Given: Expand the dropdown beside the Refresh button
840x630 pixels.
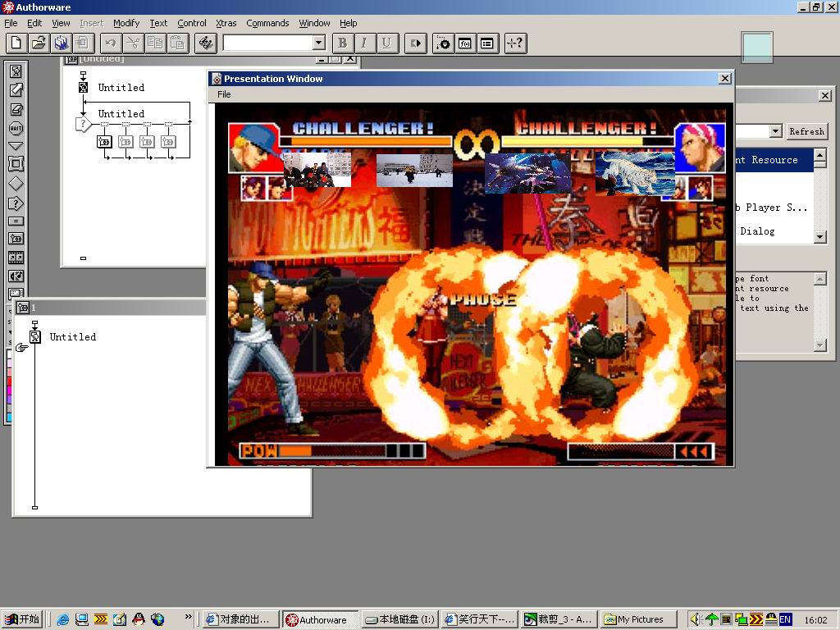Looking at the screenshot, I should click(x=776, y=130).
